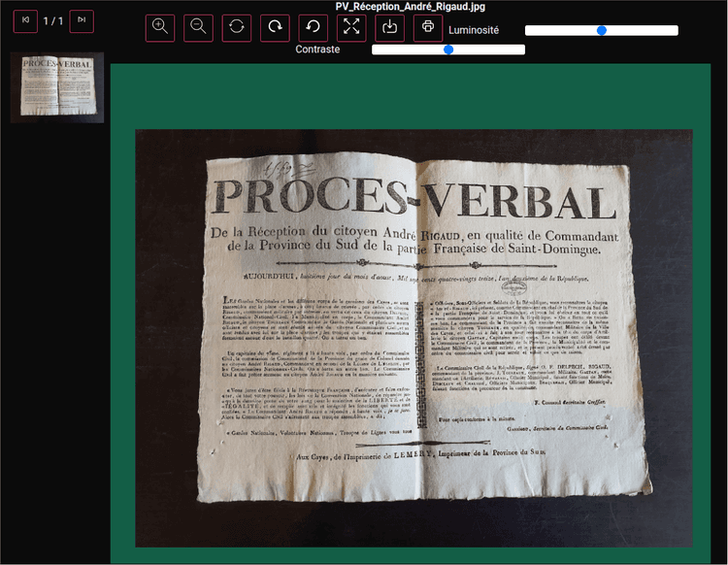Adjust the Luminosité slider

(x=601, y=31)
